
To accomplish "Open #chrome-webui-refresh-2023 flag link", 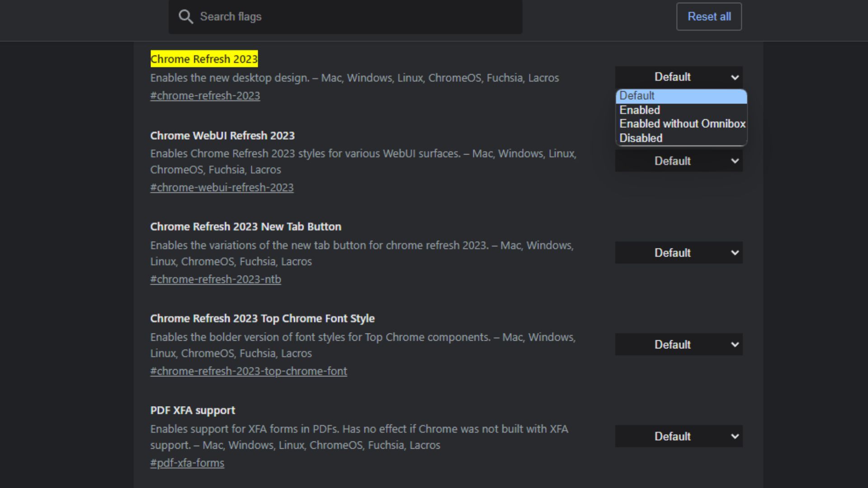I will coord(222,187).
